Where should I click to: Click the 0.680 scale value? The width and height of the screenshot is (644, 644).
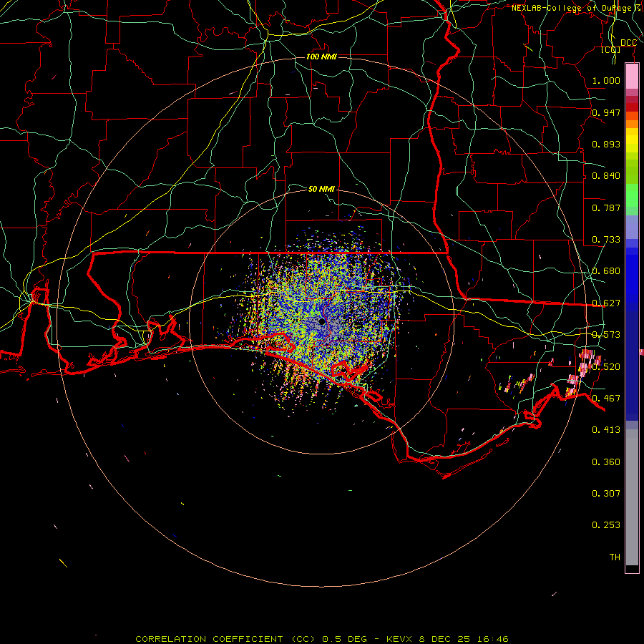pyautogui.click(x=606, y=271)
